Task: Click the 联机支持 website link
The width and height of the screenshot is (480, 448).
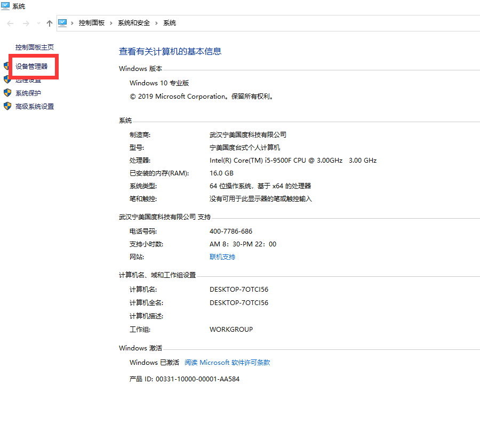Action: pyautogui.click(x=222, y=257)
